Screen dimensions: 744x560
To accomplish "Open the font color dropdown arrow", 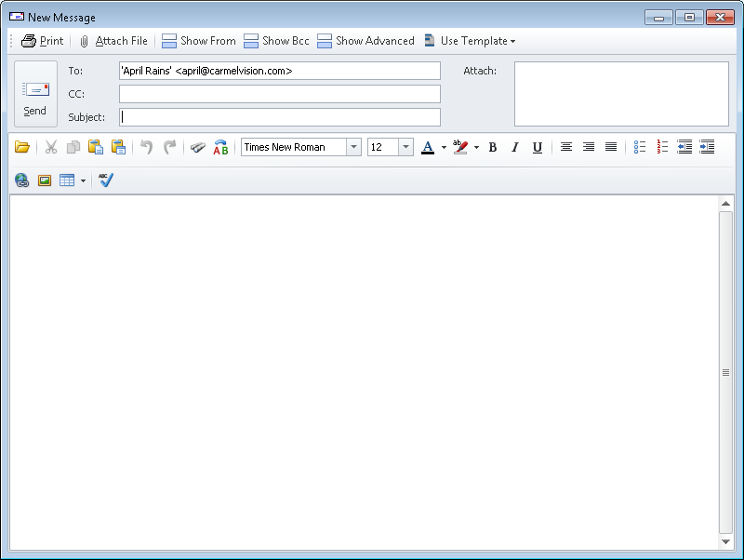I will tap(444, 147).
